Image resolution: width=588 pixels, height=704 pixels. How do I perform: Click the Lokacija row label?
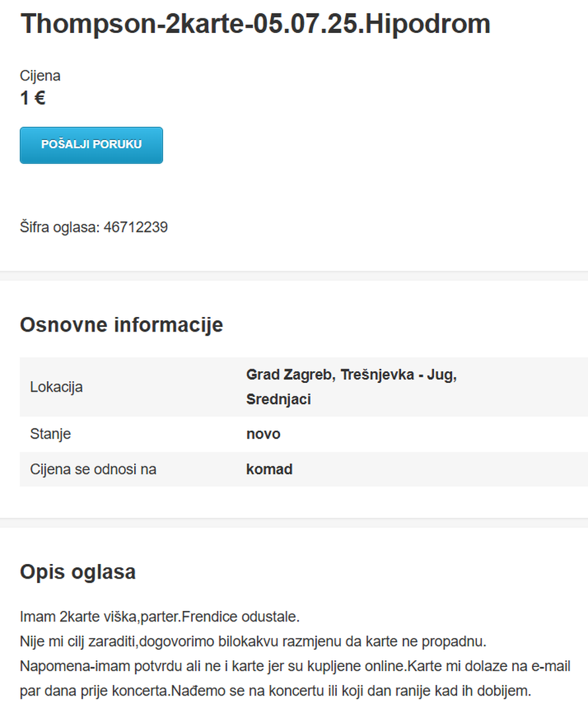click(56, 387)
